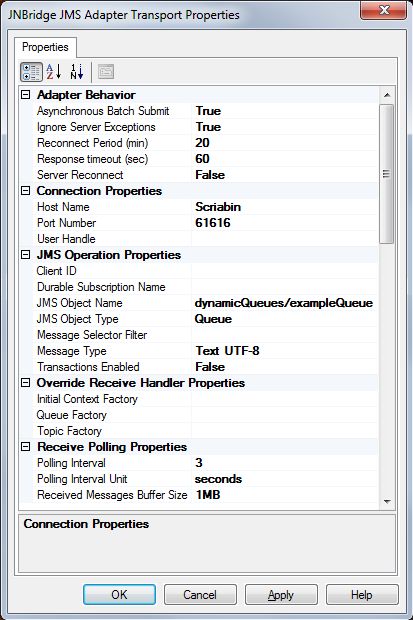Open Help for the adapter

362,595
